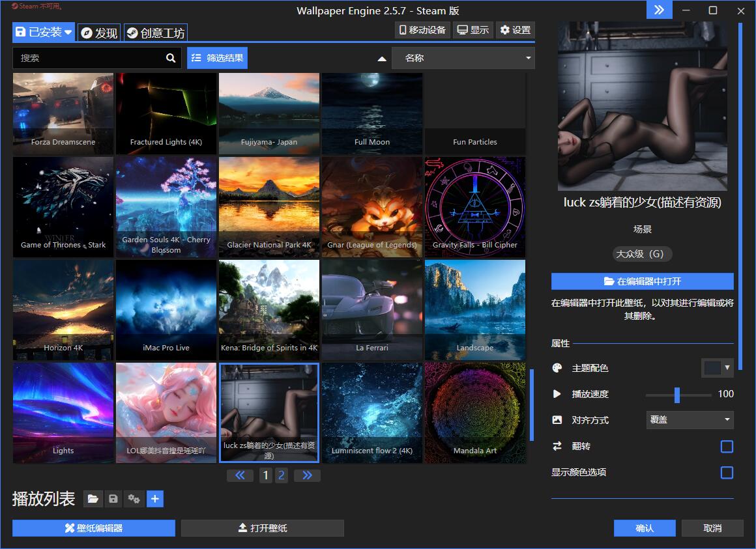
Task: Click the Open Wallpaper button
Action: click(x=263, y=528)
